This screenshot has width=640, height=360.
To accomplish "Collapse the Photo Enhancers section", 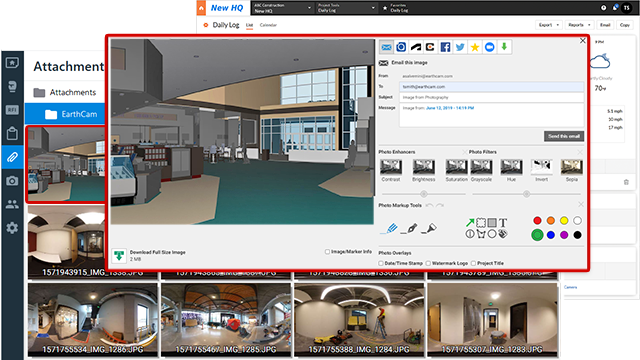I will point(464,152).
